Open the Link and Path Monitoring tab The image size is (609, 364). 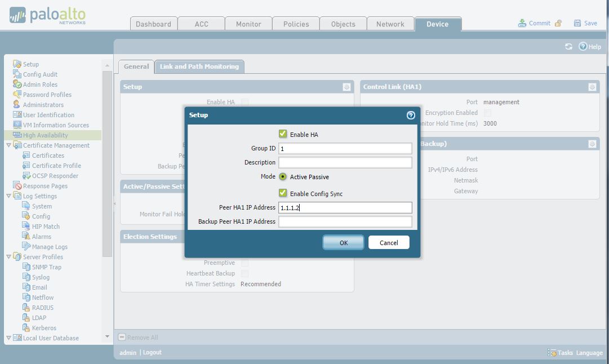pyautogui.click(x=199, y=66)
